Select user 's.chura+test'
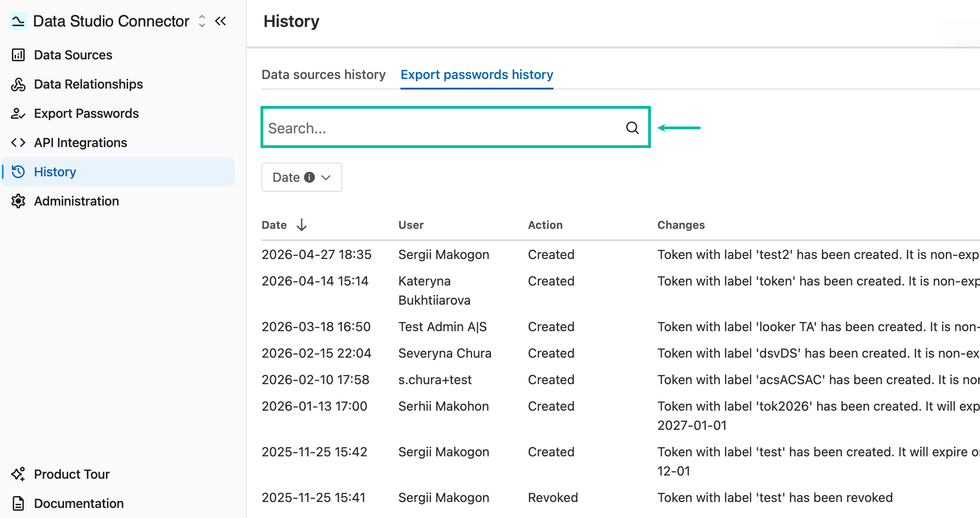Viewport: 980px width, 518px height. click(x=435, y=380)
